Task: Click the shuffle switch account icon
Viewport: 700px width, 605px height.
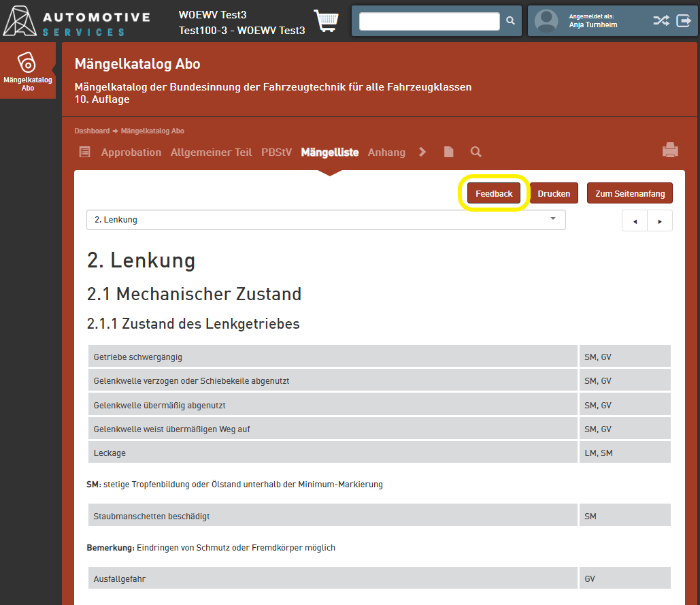Action: pyautogui.click(x=661, y=21)
